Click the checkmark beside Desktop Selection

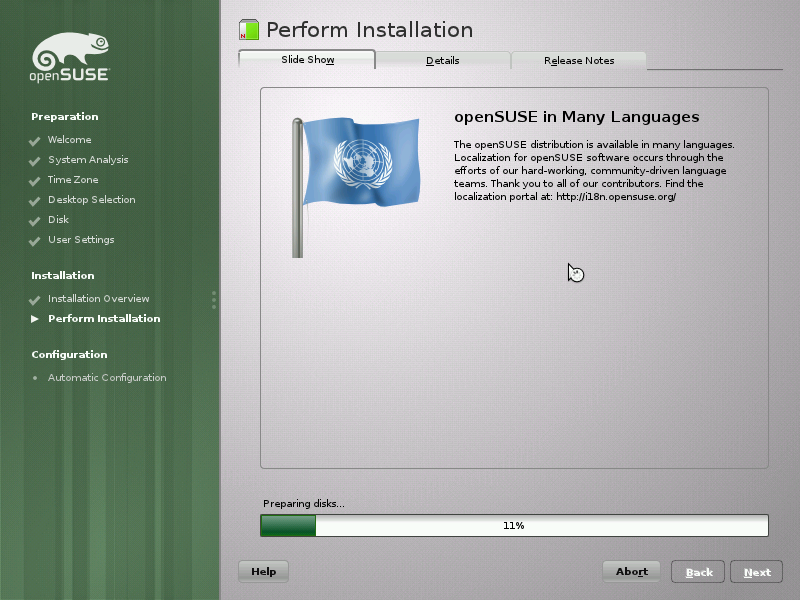point(37,200)
